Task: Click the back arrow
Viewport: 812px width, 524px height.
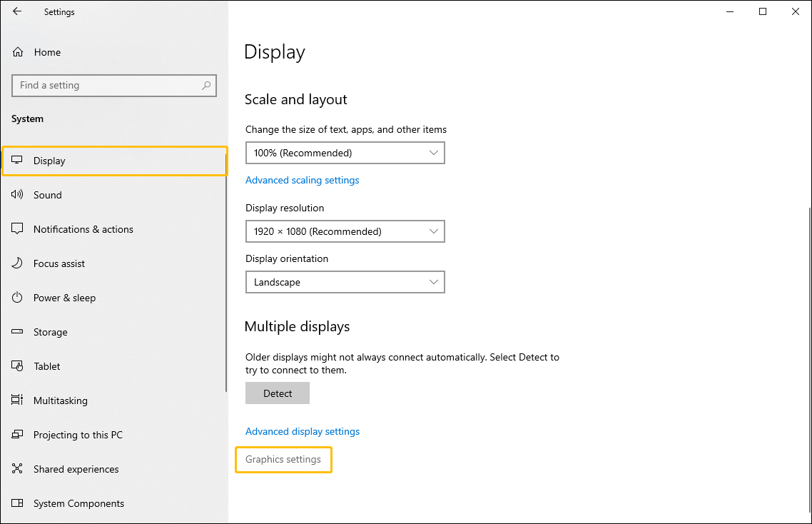Action: click(x=17, y=11)
